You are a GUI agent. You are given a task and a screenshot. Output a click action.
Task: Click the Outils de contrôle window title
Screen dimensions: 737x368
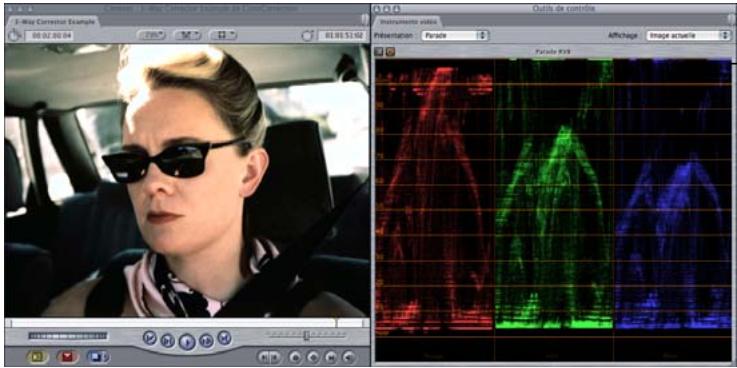click(564, 8)
